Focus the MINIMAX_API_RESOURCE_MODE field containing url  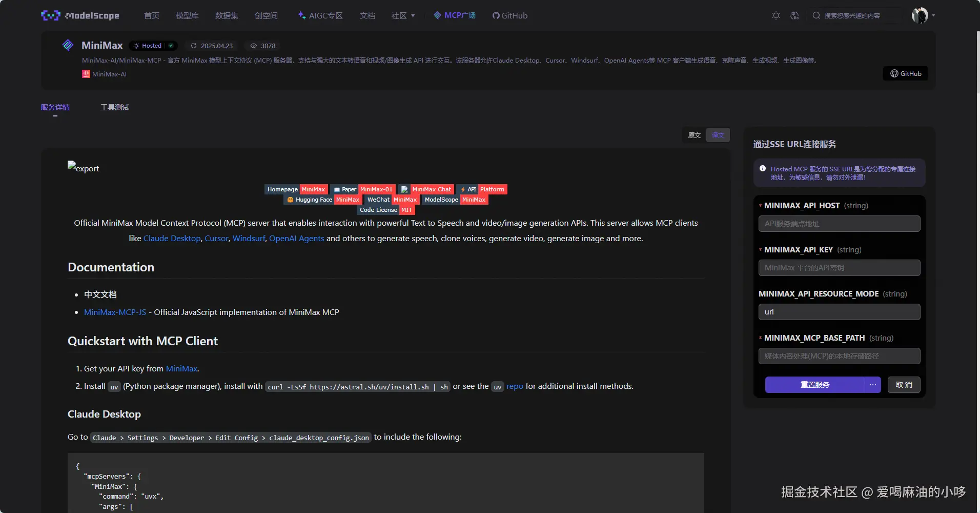click(x=839, y=312)
